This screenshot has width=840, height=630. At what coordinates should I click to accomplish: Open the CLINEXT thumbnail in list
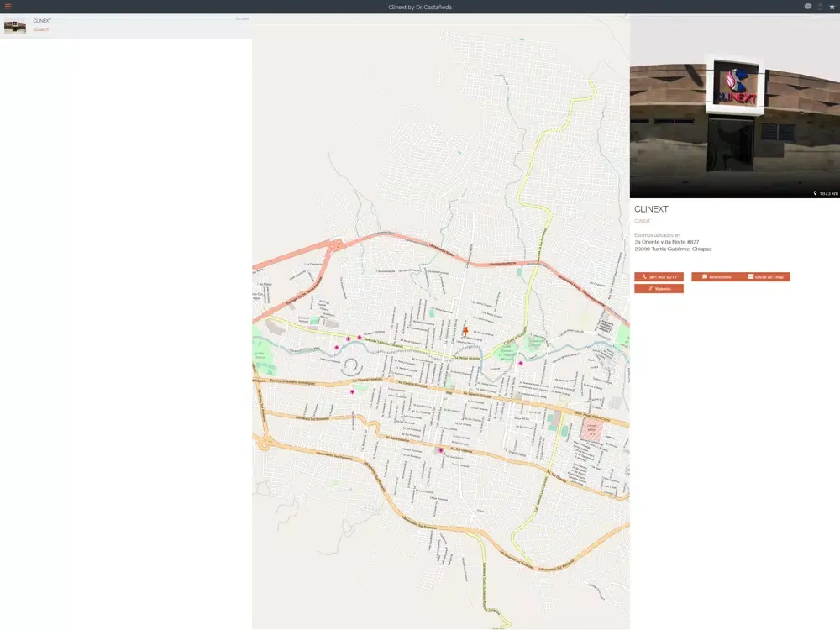pos(15,27)
